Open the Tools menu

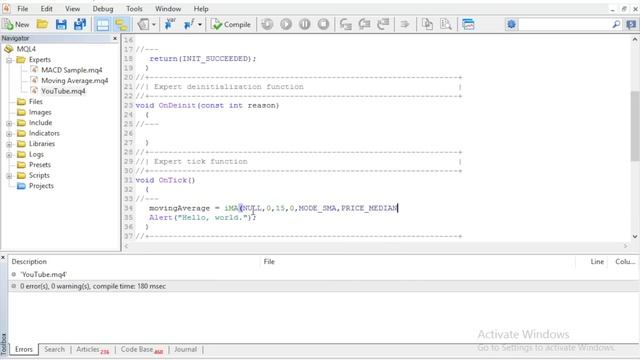point(134,9)
